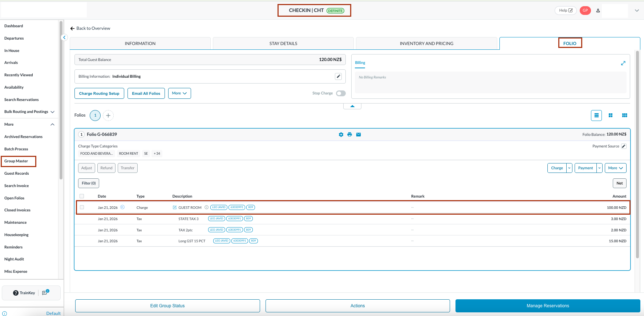Screen dimensions: 644x316
Task: Switch to list view layout icon
Action: (x=596, y=116)
